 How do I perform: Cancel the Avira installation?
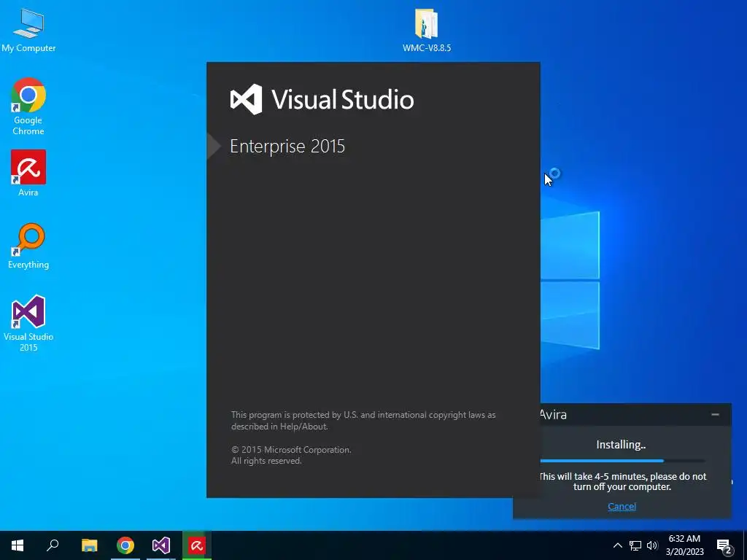pyautogui.click(x=622, y=506)
